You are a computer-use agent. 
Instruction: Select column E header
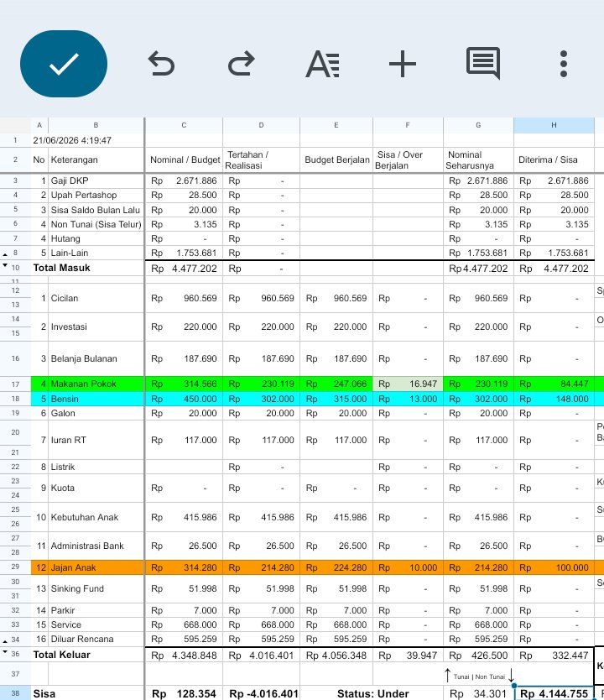click(x=336, y=125)
